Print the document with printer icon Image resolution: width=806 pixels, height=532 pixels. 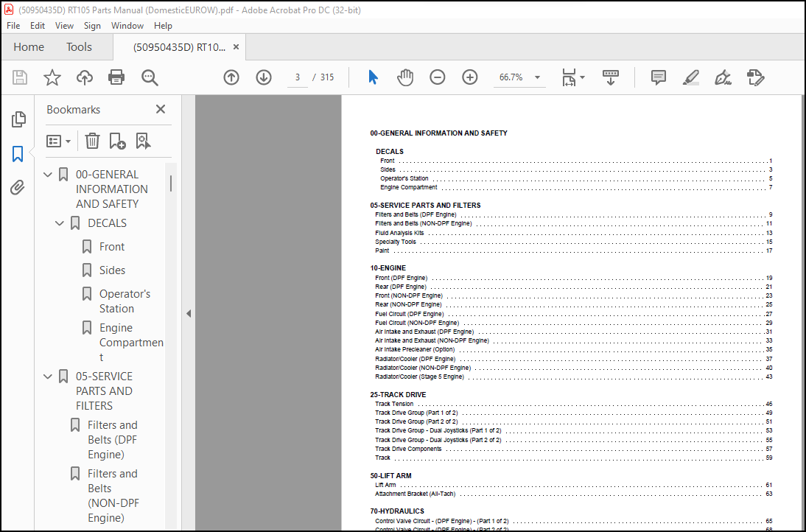(x=116, y=77)
